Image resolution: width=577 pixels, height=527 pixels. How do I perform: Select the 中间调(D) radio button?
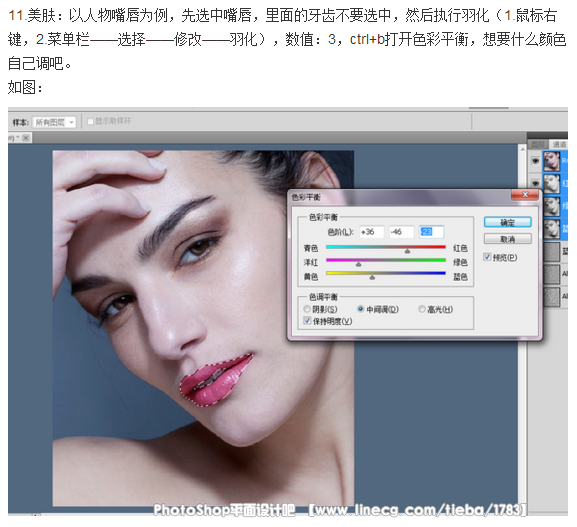tap(361, 309)
